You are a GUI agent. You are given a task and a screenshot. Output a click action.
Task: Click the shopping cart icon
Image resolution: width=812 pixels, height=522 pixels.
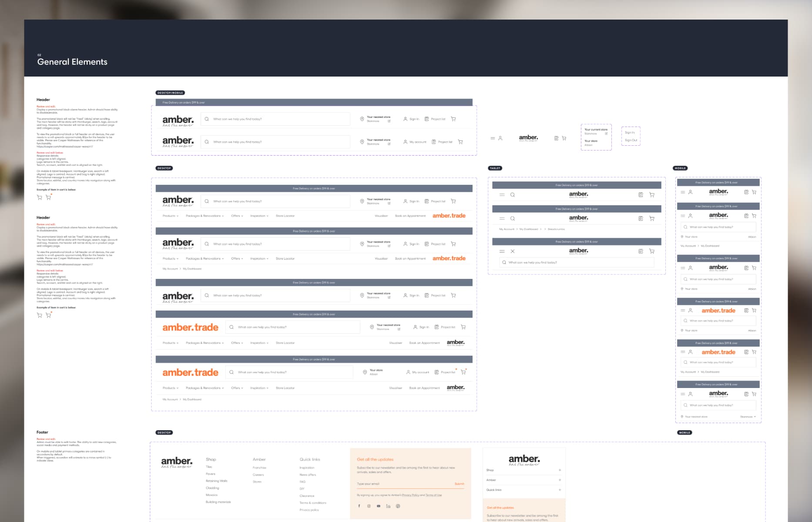click(x=453, y=119)
